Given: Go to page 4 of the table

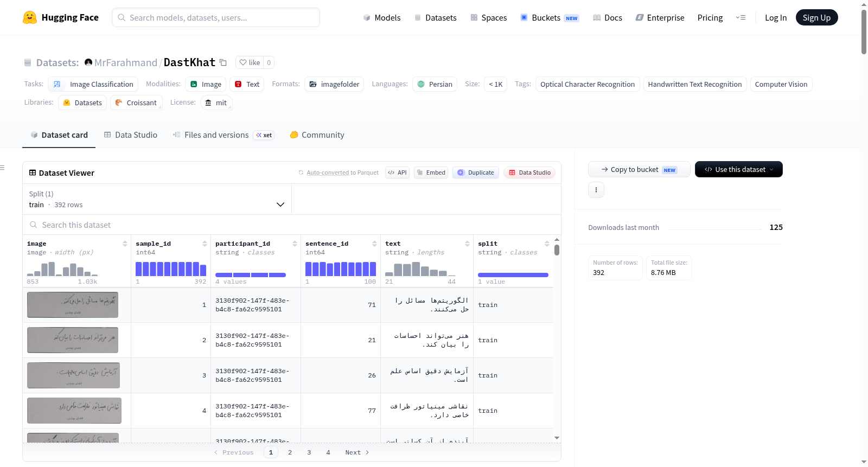Looking at the screenshot, I should click(328, 452).
